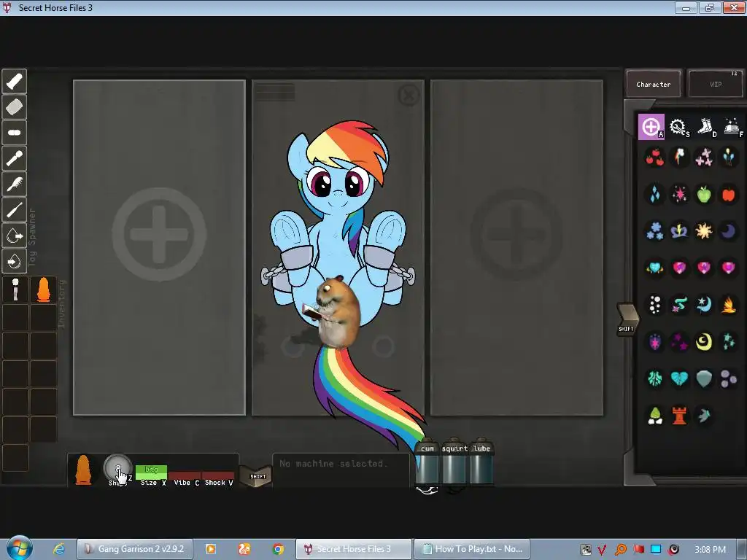Screen dimensions: 747x560
Task: Choose the rainbow lightning cloud mark
Action: 679,157
